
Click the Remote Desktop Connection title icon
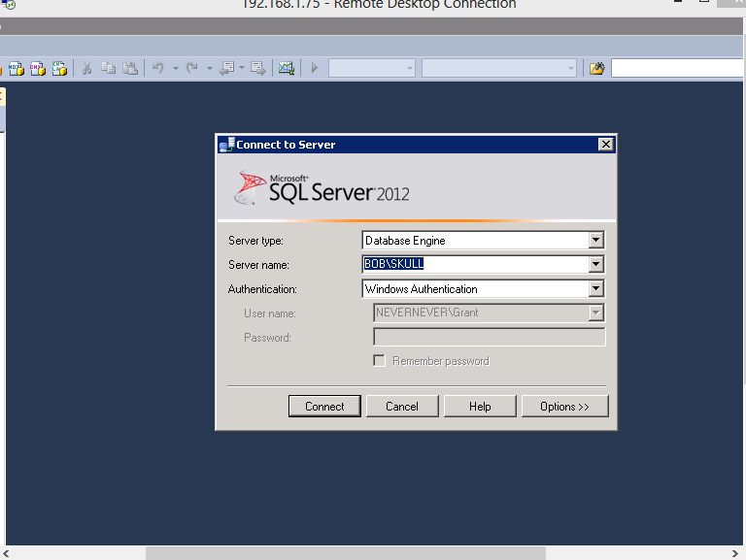[x=9, y=4]
